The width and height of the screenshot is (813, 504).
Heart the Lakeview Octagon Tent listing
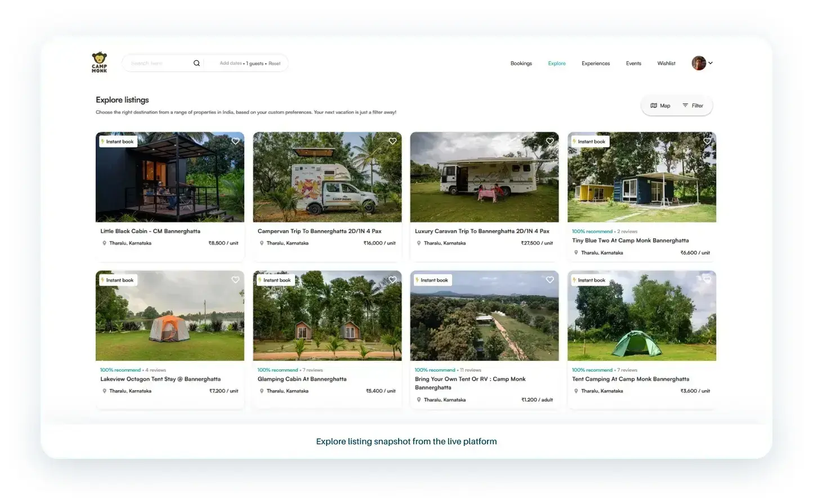click(235, 280)
